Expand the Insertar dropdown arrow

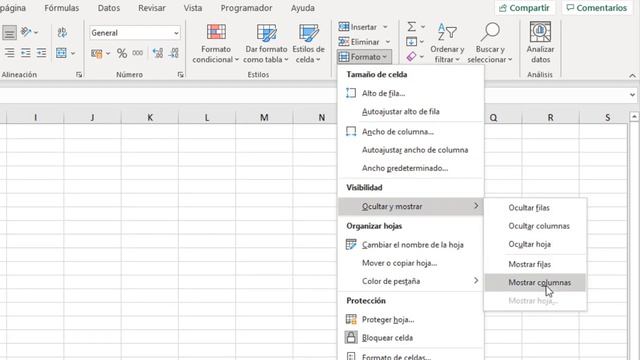(x=385, y=27)
